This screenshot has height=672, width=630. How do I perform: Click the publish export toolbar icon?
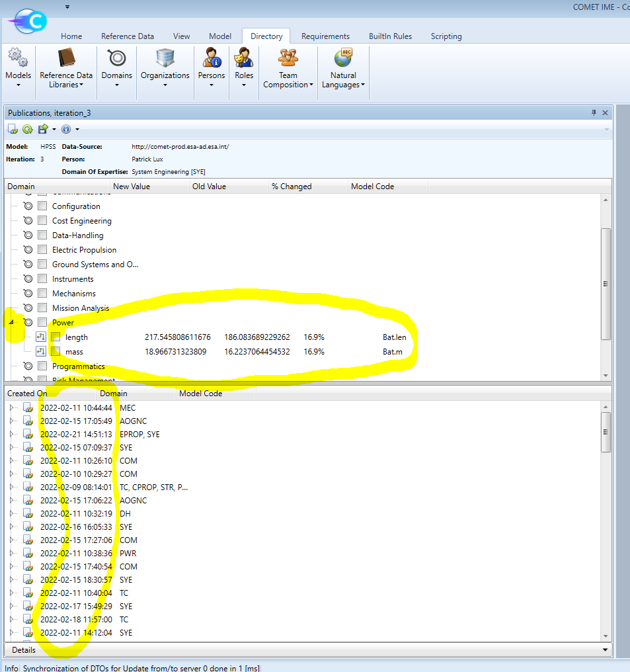click(44, 129)
